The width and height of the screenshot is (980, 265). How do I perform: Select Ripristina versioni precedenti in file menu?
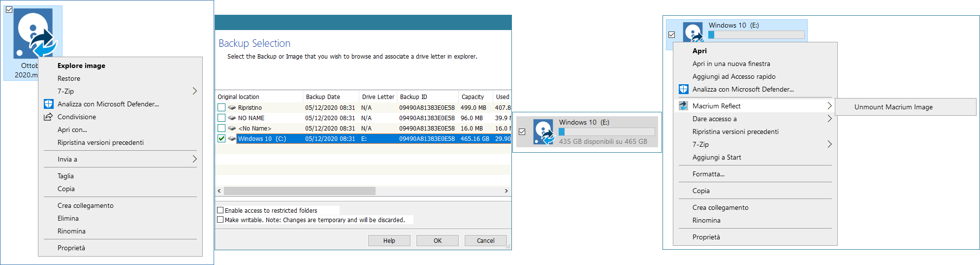(101, 142)
